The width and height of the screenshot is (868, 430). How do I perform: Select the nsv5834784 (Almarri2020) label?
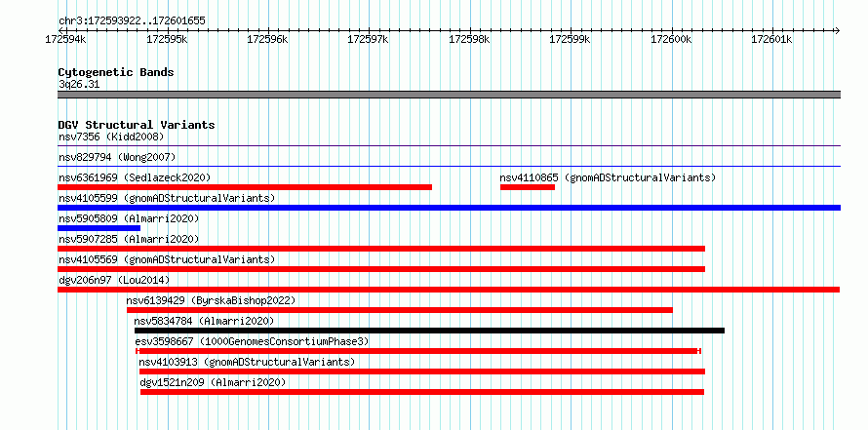click(204, 321)
